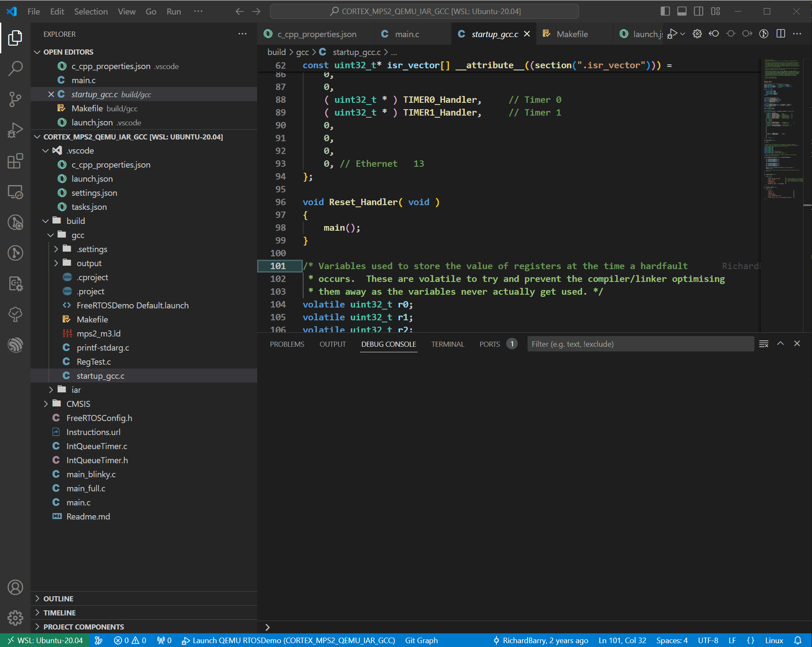Switch to the main.c editor tab
812x647 pixels.
coord(406,34)
